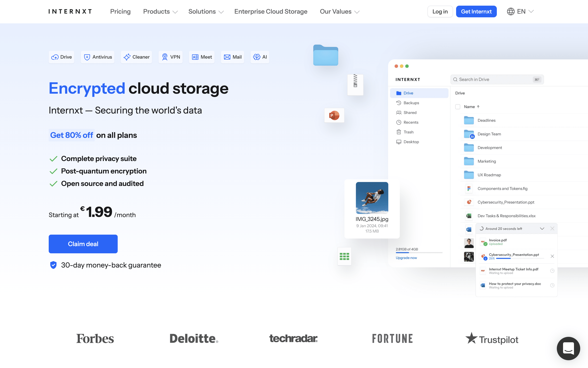This screenshot has width=588, height=368.
Task: Open Desktop in the app sidebar
Action: pyautogui.click(x=419, y=142)
